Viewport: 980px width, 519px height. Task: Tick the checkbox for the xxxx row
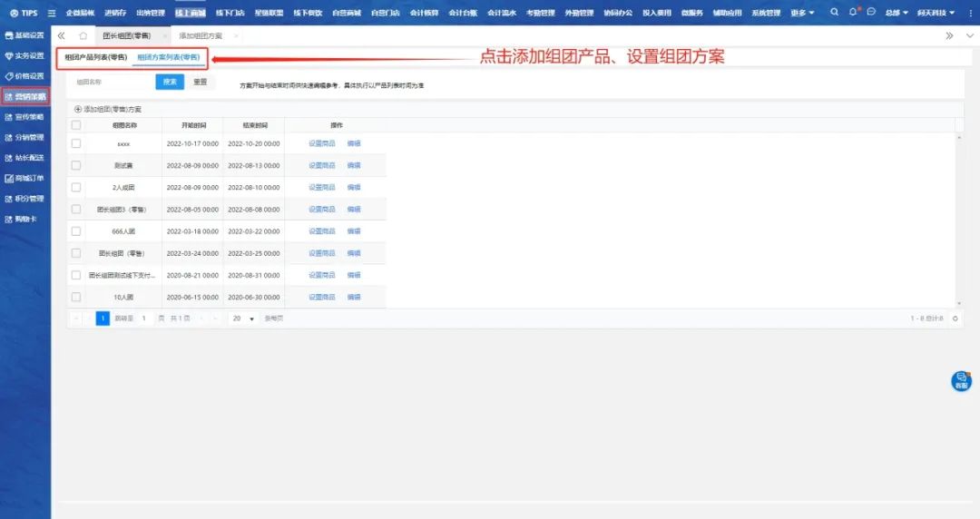coord(76,143)
